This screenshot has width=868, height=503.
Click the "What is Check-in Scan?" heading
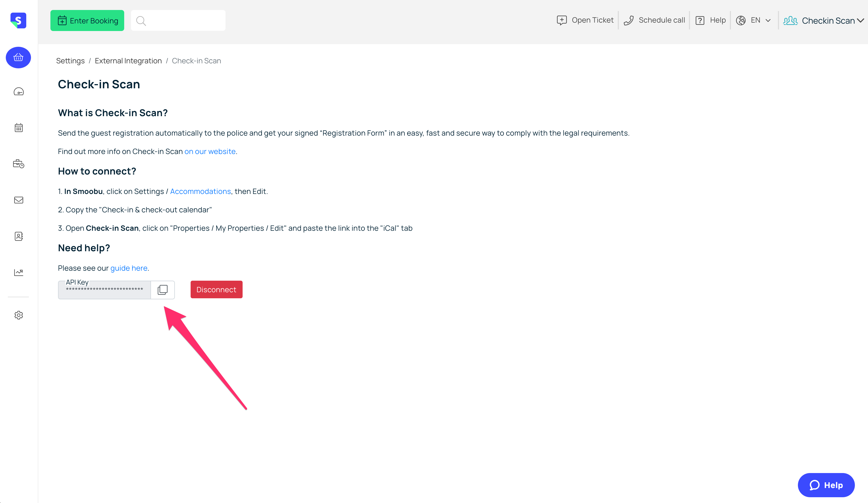(x=113, y=113)
